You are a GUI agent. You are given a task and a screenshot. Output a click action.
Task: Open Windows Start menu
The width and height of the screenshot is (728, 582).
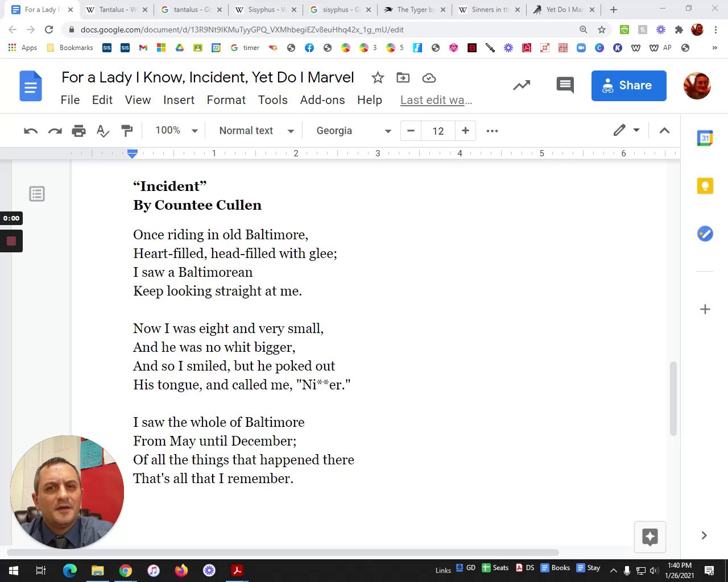pos(14,571)
